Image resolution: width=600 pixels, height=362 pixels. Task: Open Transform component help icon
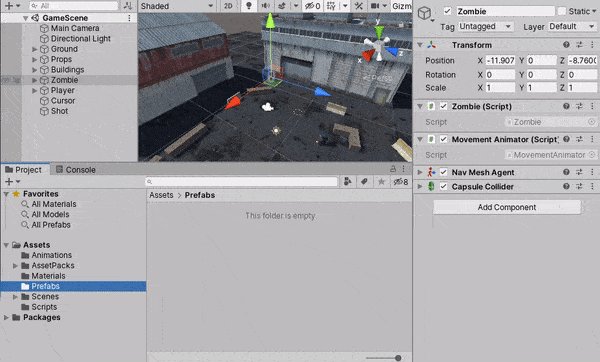pos(566,45)
